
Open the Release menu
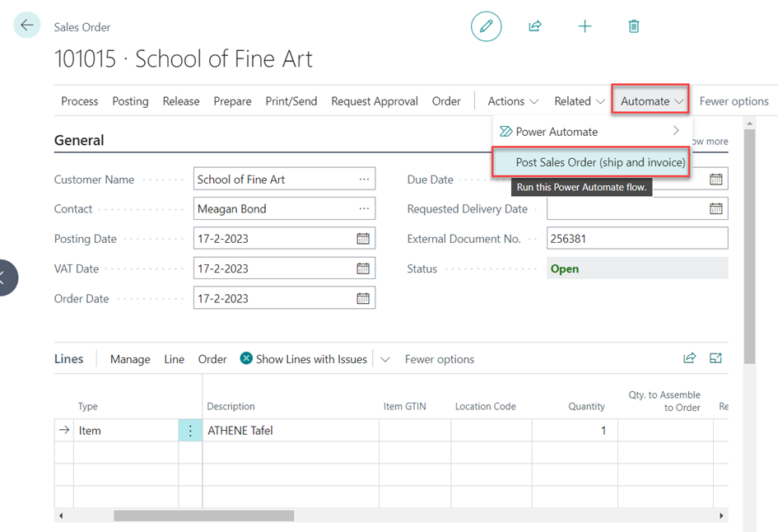tap(181, 101)
